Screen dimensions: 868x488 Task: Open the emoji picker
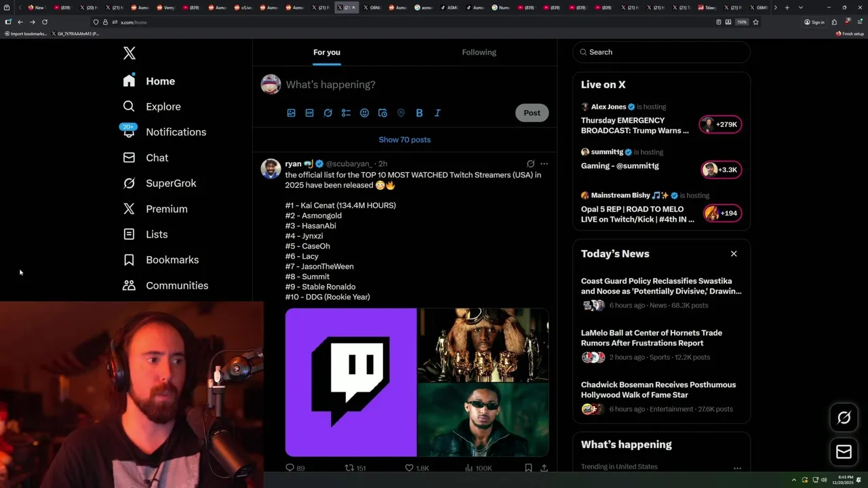[364, 113]
